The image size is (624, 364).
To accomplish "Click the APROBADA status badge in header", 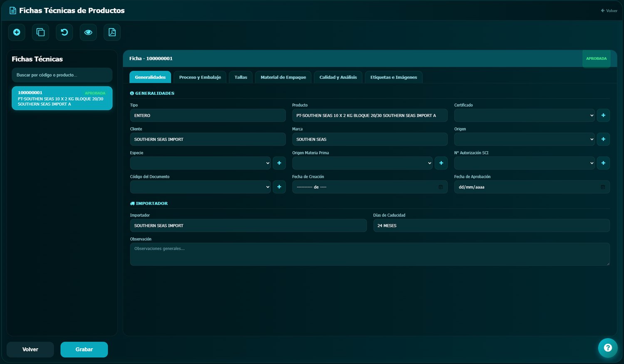I will (x=596, y=59).
